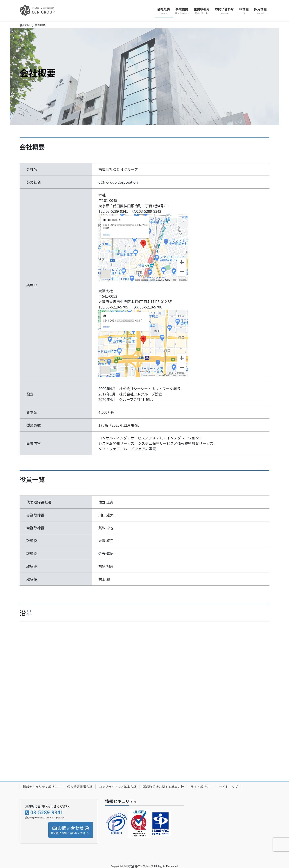The width and height of the screenshot is (289, 868).
Task: Select the 本町 metro station icon on Osaka map
Action: pyautogui.click(x=147, y=358)
